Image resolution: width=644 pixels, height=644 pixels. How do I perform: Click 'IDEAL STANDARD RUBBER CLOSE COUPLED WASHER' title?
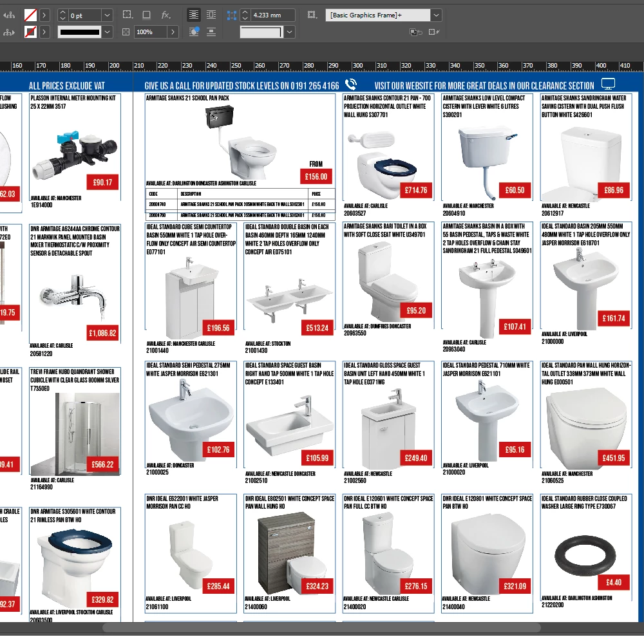585,502
